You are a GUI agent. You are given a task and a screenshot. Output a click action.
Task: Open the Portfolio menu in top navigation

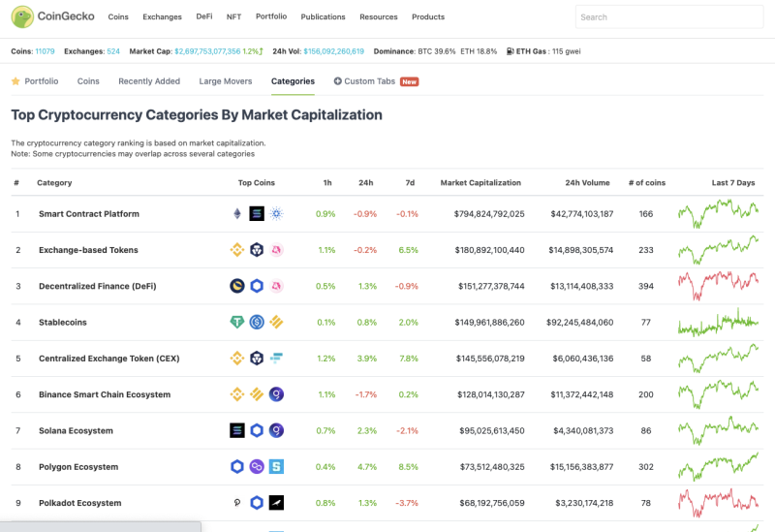click(x=271, y=16)
